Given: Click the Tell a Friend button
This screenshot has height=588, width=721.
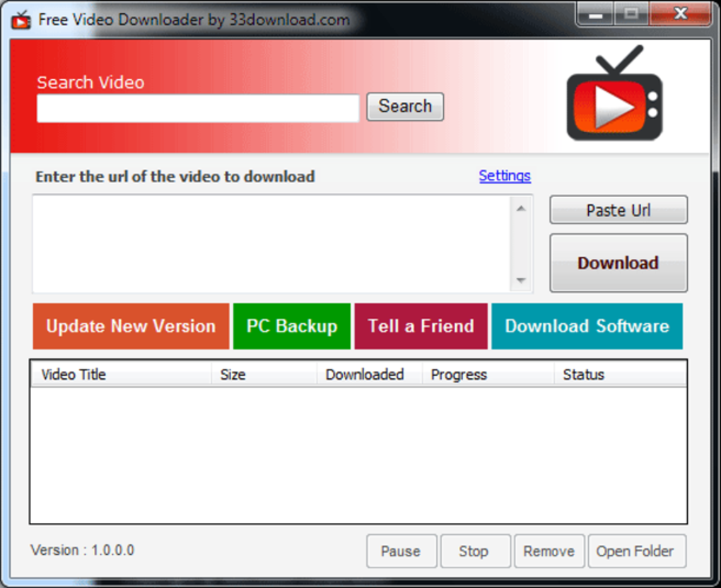Looking at the screenshot, I should click(x=421, y=327).
